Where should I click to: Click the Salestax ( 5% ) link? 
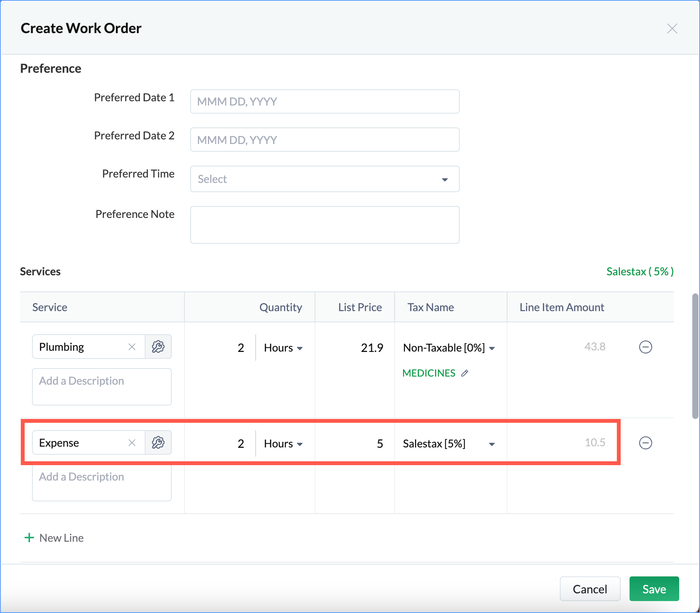(640, 271)
